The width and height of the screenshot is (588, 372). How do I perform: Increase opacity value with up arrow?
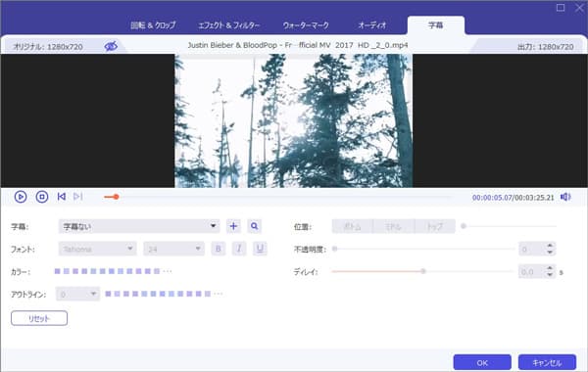click(x=550, y=246)
